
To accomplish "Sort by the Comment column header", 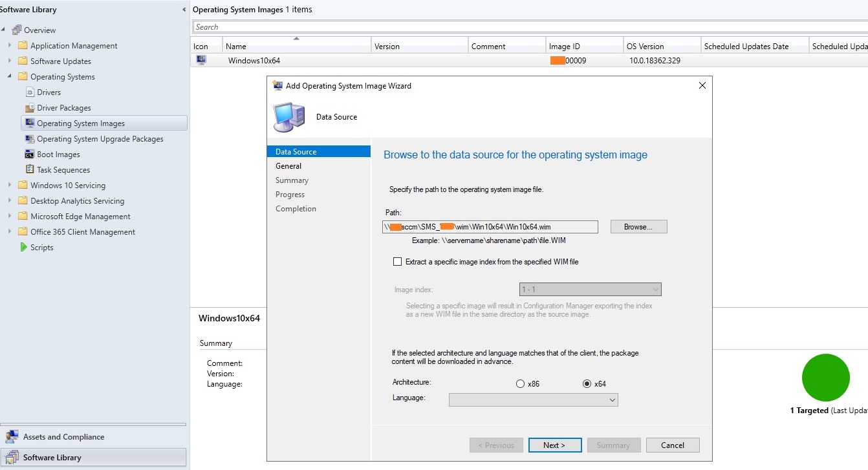I will 507,46.
